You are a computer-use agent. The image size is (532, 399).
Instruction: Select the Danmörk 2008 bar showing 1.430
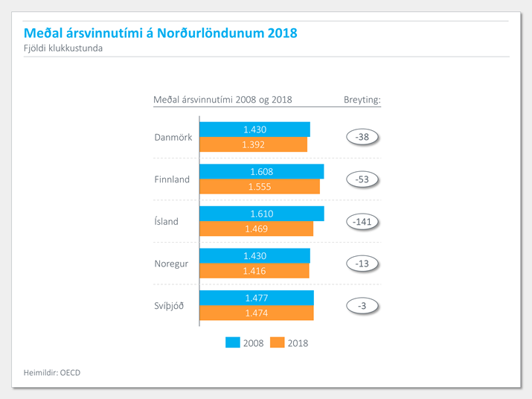pos(254,130)
